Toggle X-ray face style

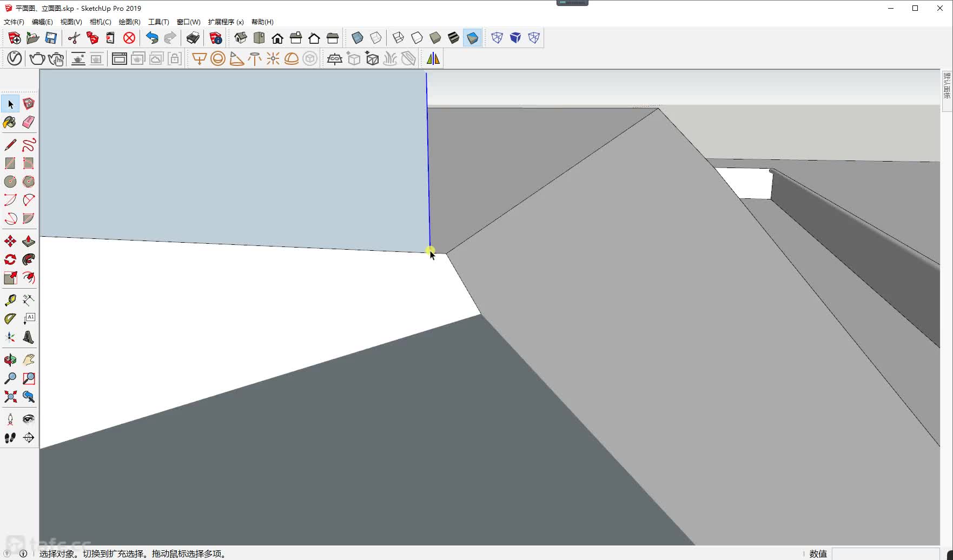[x=358, y=38]
